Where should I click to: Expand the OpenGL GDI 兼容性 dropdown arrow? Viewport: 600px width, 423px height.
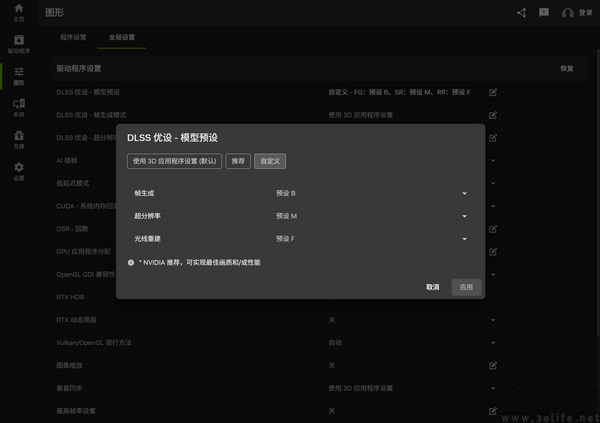tap(493, 274)
